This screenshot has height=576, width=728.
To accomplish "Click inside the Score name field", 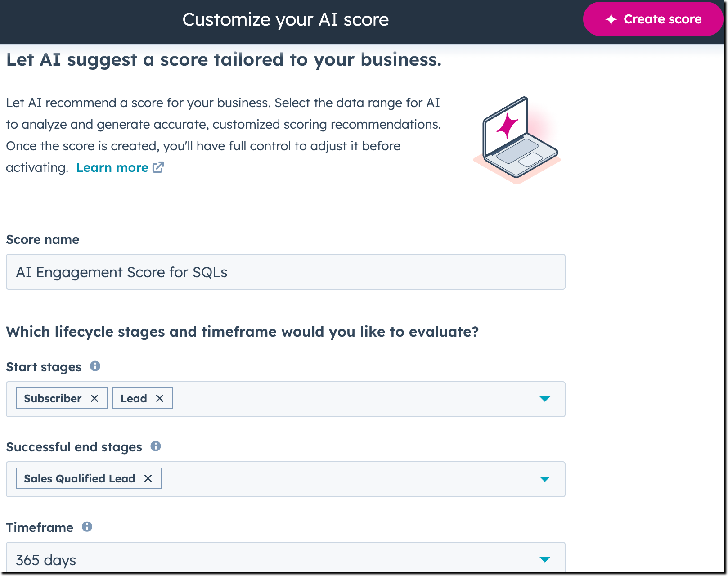I will (285, 272).
